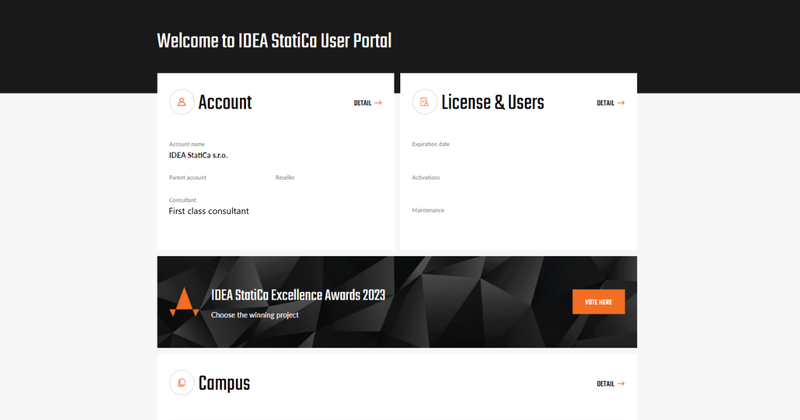Click the License & Users document icon
The width and height of the screenshot is (800, 420).
pyautogui.click(x=424, y=102)
